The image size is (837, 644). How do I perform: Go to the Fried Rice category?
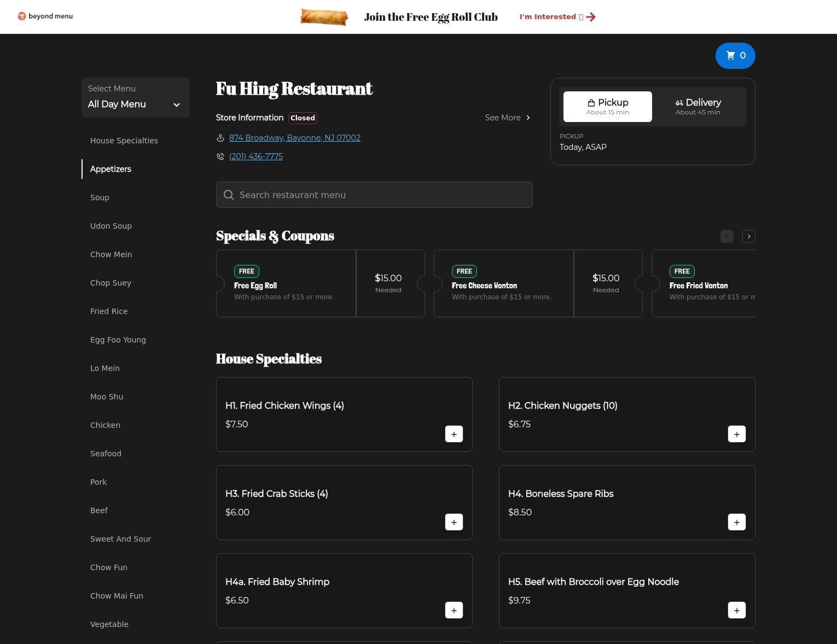tap(109, 311)
